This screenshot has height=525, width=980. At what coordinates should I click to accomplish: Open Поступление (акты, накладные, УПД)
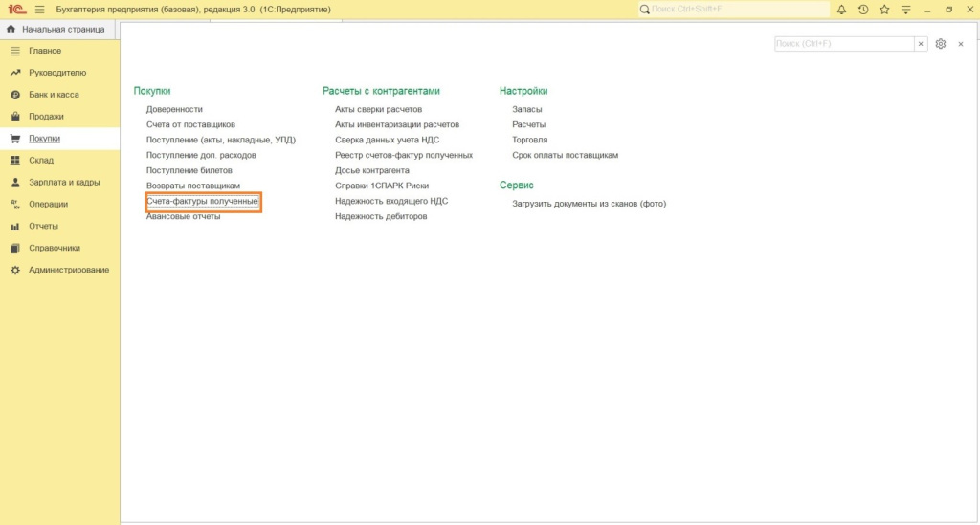(x=220, y=140)
